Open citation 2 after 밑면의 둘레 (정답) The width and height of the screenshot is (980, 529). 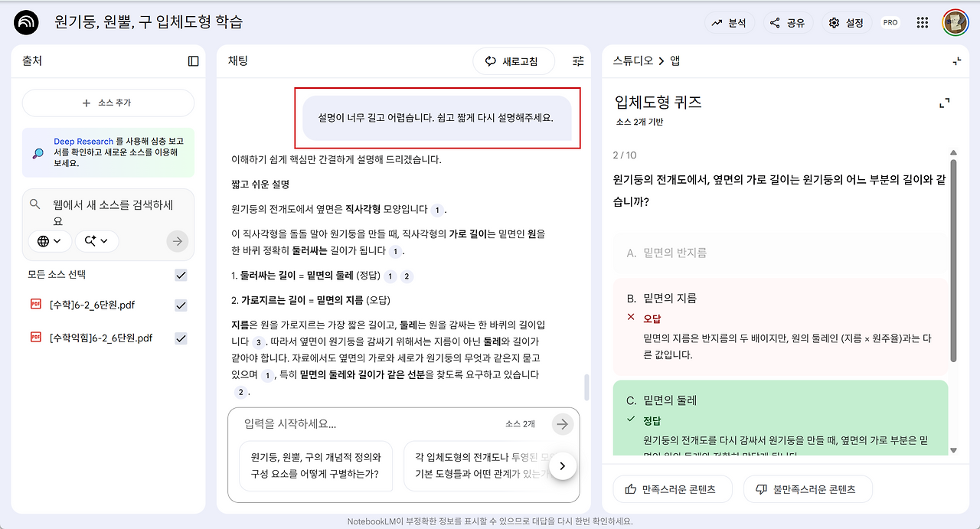(407, 276)
